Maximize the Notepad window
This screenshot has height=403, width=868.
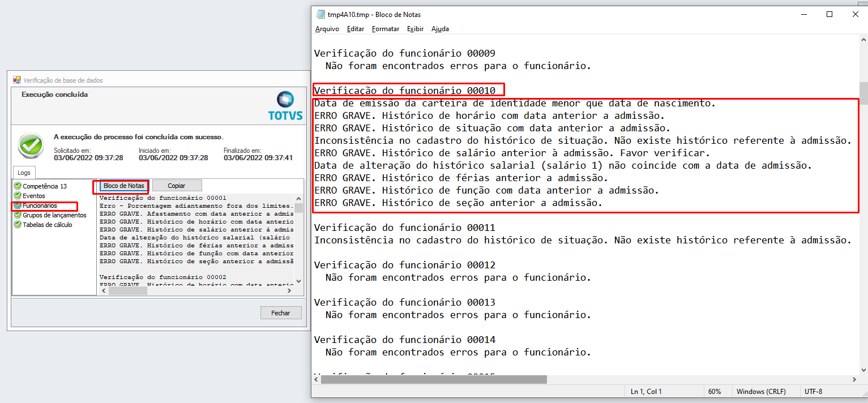[829, 15]
